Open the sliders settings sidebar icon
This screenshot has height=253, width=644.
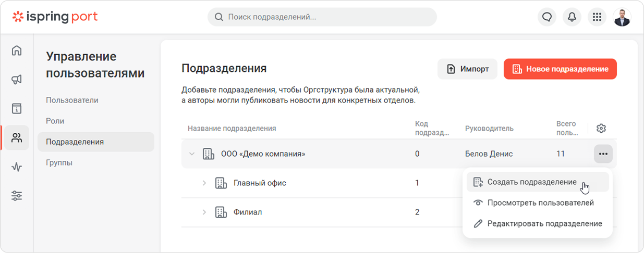[17, 196]
